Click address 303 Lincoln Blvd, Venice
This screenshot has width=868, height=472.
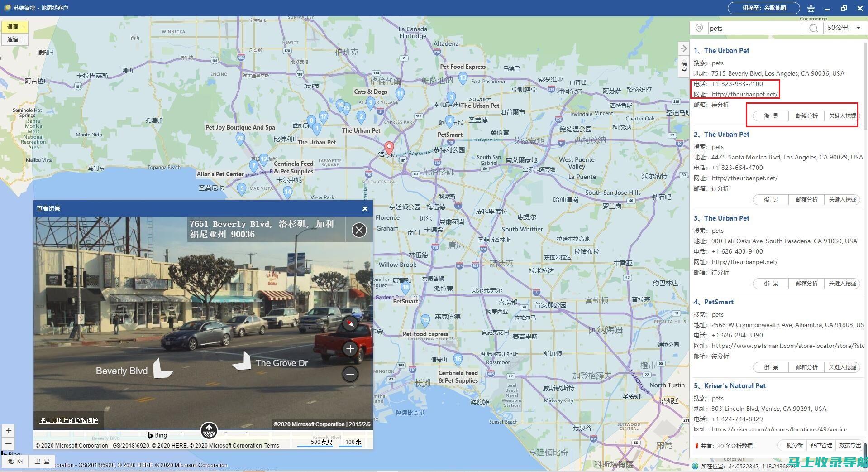(x=768, y=409)
